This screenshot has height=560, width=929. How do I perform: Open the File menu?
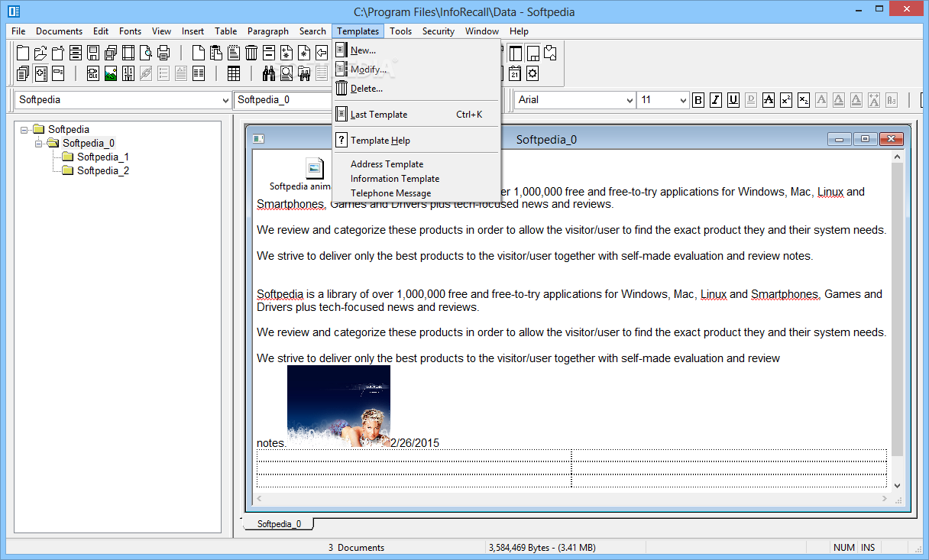[x=18, y=31]
